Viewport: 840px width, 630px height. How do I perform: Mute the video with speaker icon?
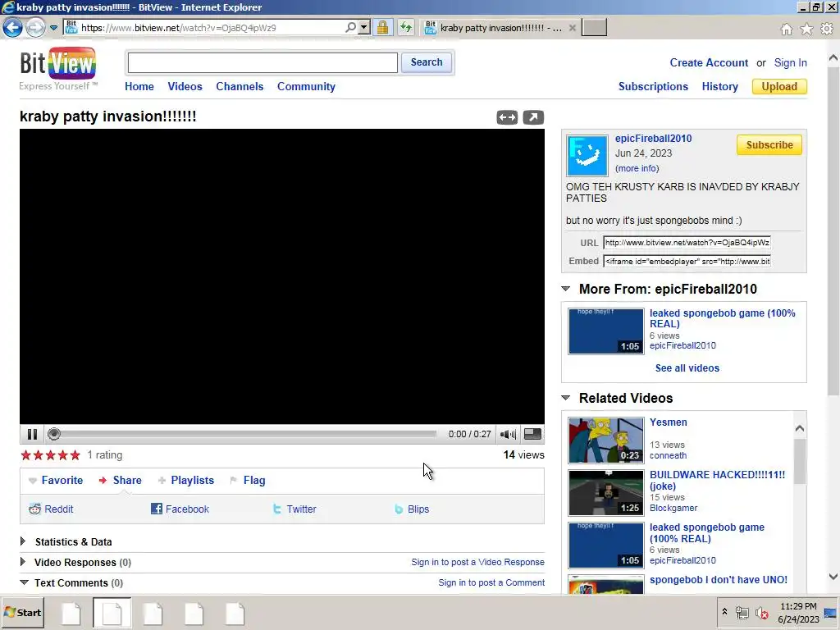[507, 434]
